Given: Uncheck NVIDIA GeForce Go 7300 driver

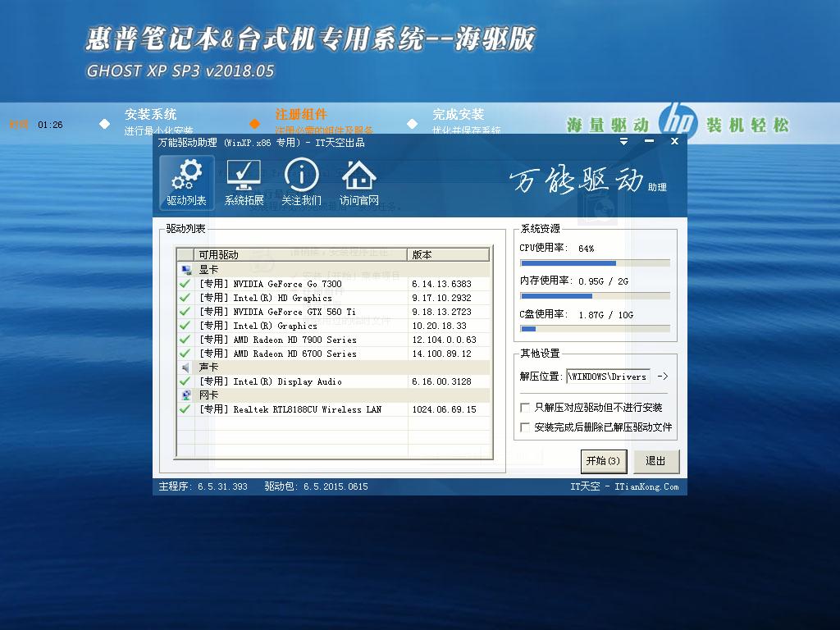Looking at the screenshot, I should (185, 282).
